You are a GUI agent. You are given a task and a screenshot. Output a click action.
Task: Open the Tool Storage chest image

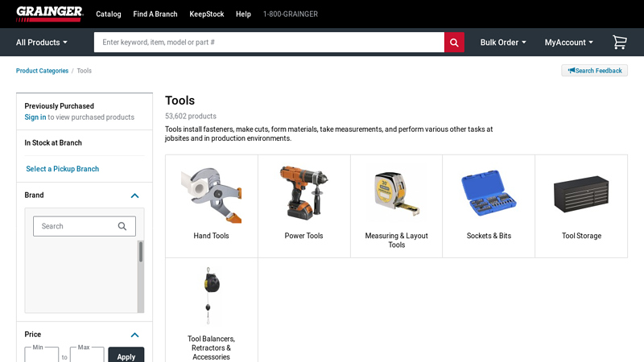coord(581,194)
